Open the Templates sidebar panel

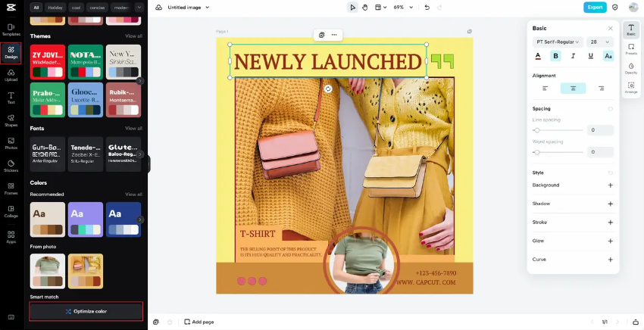tap(11, 30)
